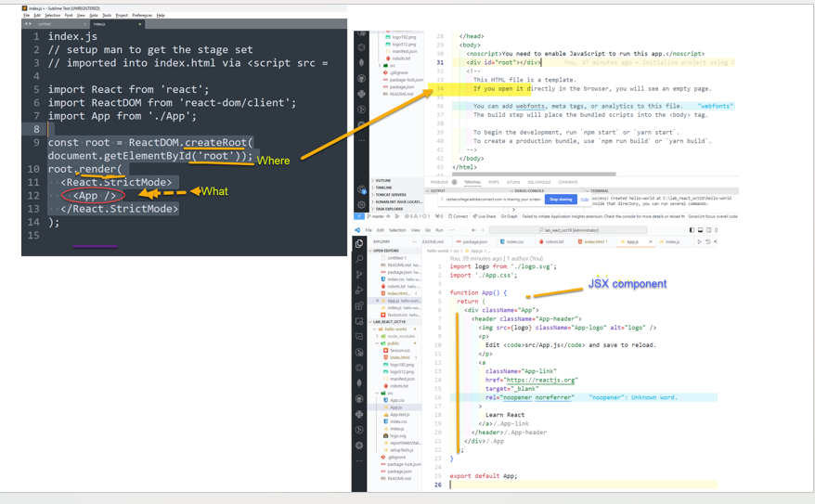Image resolution: width=815 pixels, height=504 pixels.
Task: Open PORTS panel tab in upper VS Code
Action: point(494,182)
